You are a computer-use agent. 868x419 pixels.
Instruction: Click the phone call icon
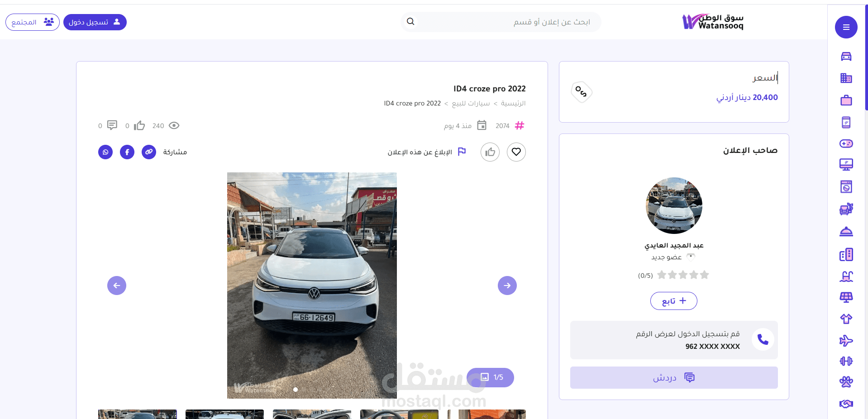coord(763,339)
